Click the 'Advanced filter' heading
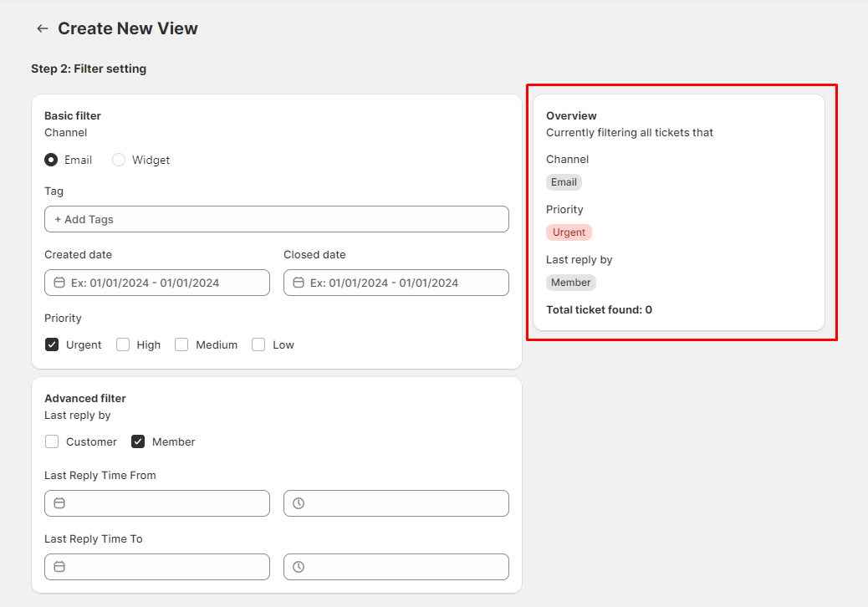 click(x=84, y=398)
